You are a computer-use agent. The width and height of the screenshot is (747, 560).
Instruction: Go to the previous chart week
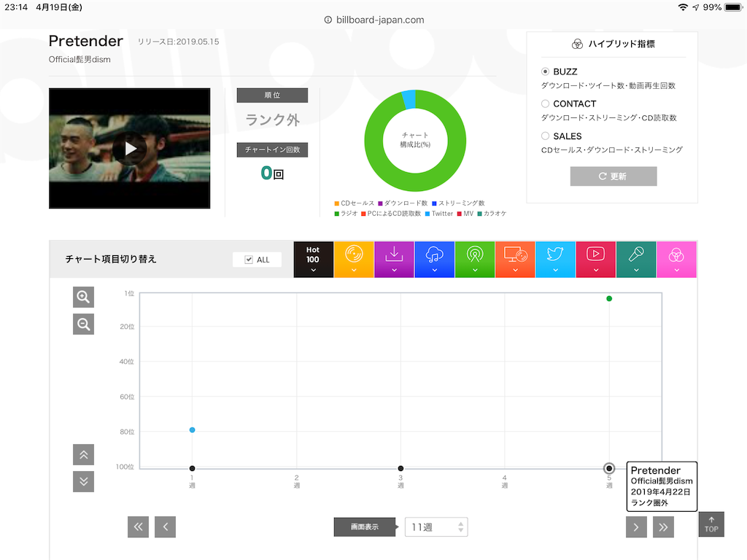166,526
